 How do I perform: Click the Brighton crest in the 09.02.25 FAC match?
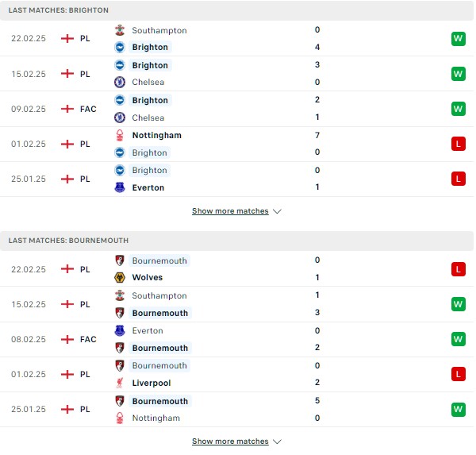tap(120, 100)
